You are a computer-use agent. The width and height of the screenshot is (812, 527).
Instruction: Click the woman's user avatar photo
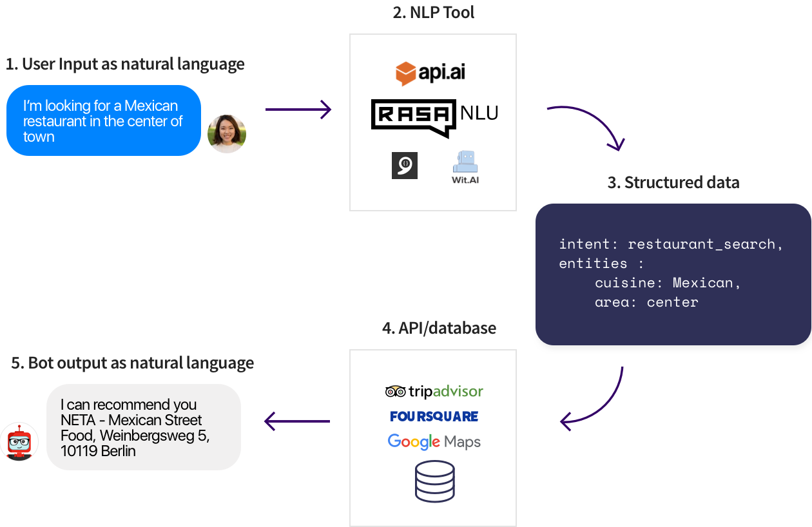[x=227, y=134]
